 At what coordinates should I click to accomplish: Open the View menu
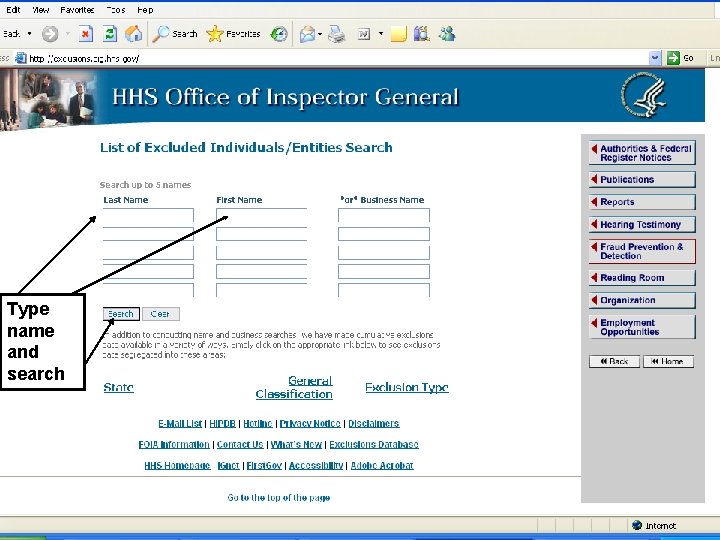(40, 10)
